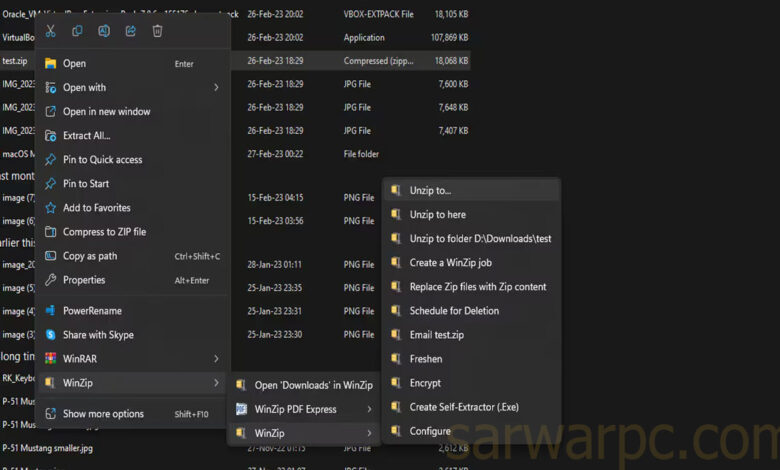This screenshot has width=780, height=470.
Task: Click the WinZip PDF Express icon
Action: pos(241,409)
